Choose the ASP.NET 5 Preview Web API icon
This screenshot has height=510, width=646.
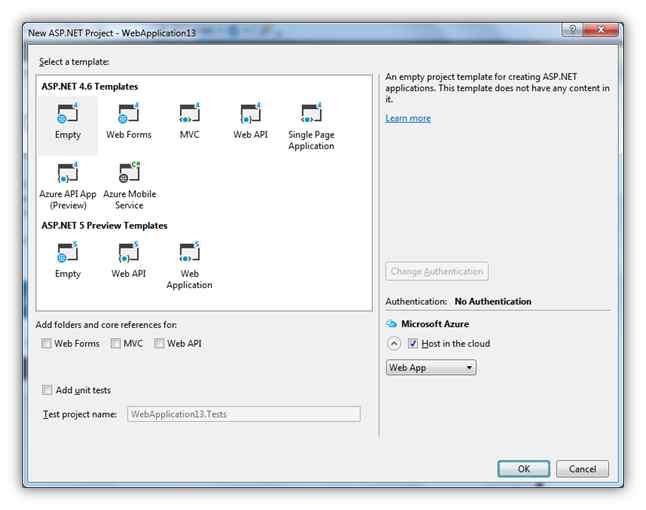(129, 252)
